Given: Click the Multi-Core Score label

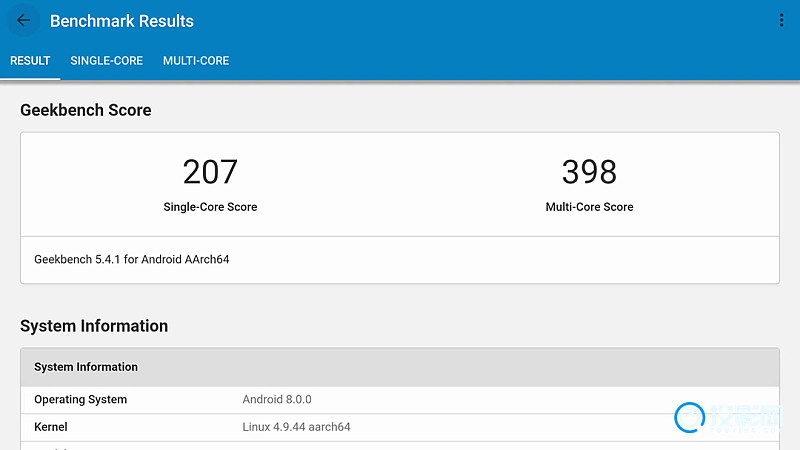Looking at the screenshot, I should coord(589,207).
